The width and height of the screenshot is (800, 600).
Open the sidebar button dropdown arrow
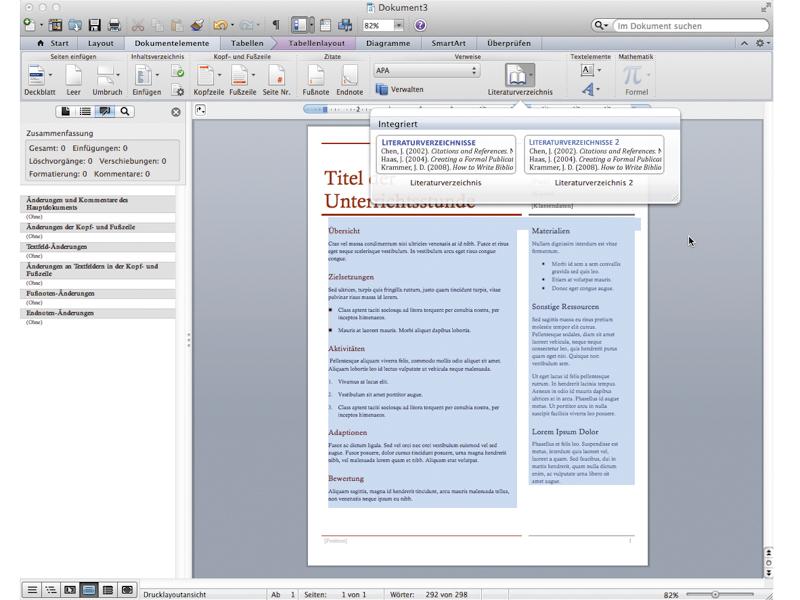point(311,25)
